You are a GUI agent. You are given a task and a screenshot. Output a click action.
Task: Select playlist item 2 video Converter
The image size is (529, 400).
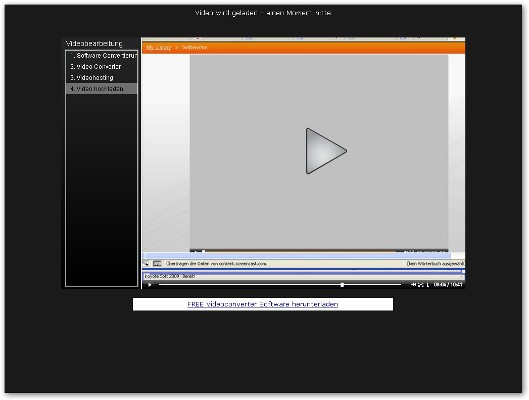(x=102, y=66)
